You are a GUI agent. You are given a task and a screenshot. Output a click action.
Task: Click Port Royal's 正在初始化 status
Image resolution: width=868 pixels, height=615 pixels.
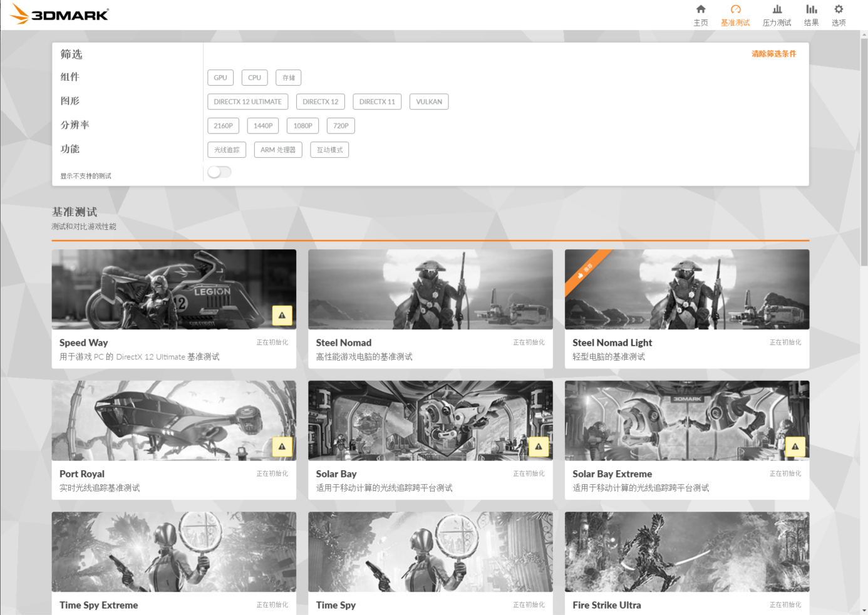click(272, 473)
